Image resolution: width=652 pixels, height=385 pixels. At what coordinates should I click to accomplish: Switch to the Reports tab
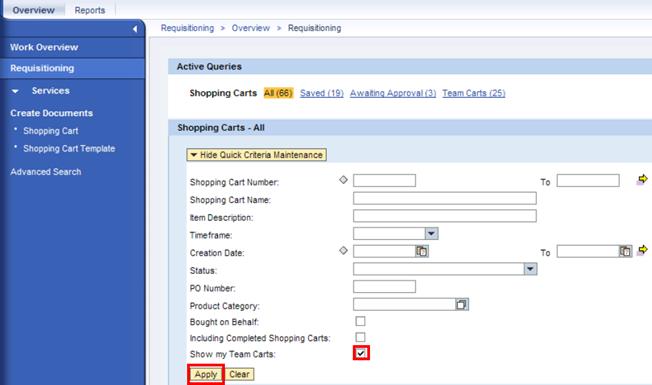(x=90, y=10)
